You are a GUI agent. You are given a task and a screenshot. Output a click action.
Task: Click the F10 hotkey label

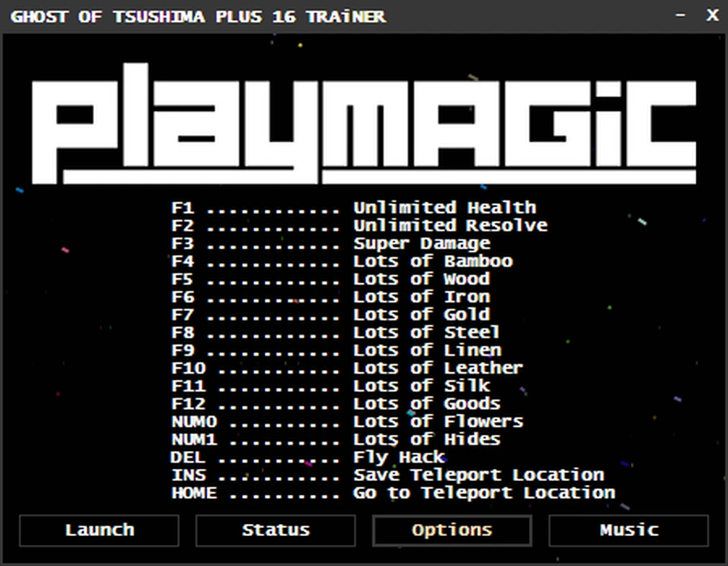click(x=188, y=368)
